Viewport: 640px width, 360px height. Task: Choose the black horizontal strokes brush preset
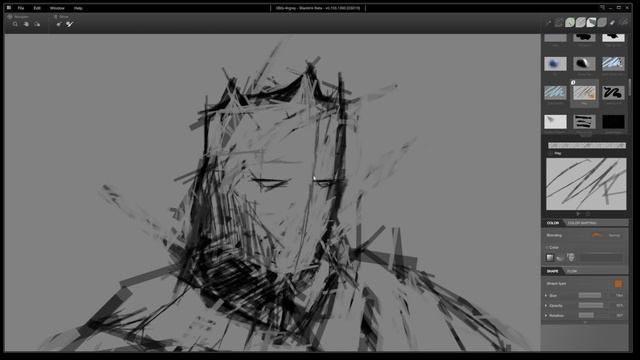click(x=584, y=122)
